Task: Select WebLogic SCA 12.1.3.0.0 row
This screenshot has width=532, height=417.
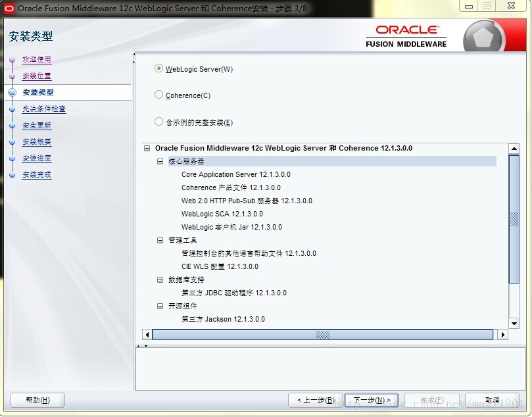Action: (222, 214)
